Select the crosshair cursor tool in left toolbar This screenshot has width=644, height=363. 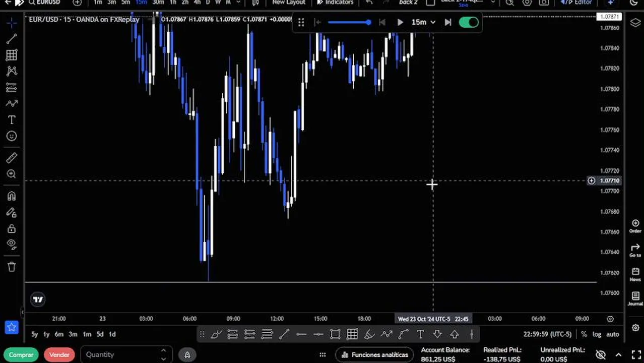pyautogui.click(x=12, y=23)
